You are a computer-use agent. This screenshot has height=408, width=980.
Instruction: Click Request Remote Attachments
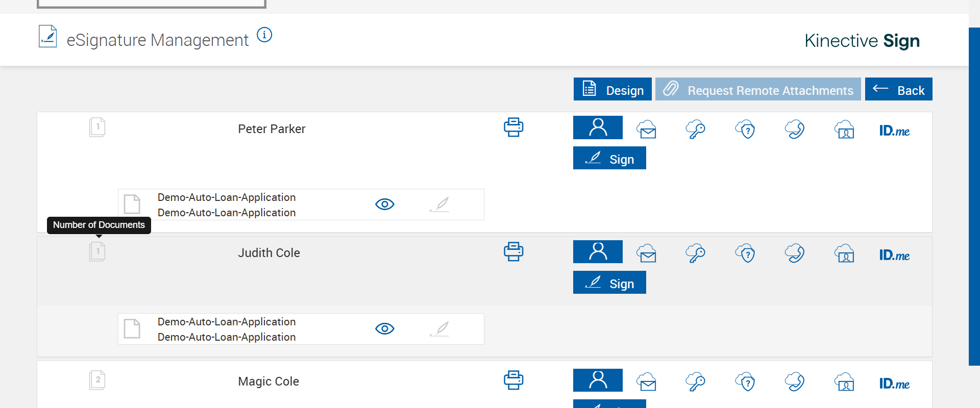click(x=758, y=89)
